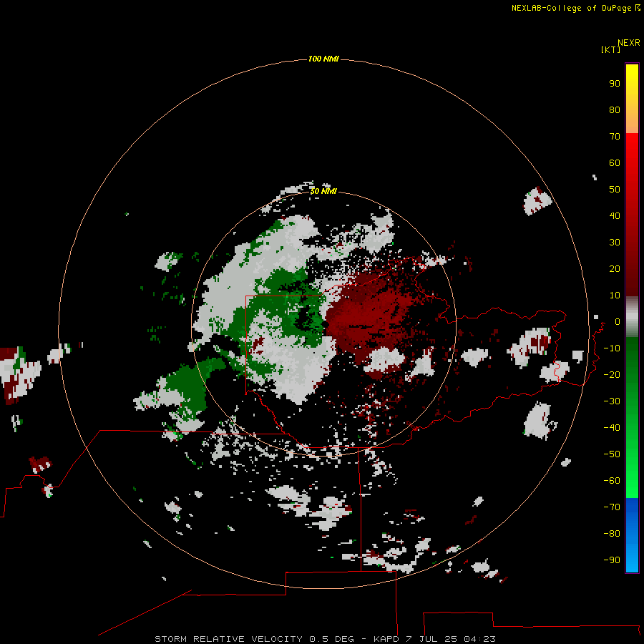Click the 80 value on velocity scale

click(x=615, y=109)
